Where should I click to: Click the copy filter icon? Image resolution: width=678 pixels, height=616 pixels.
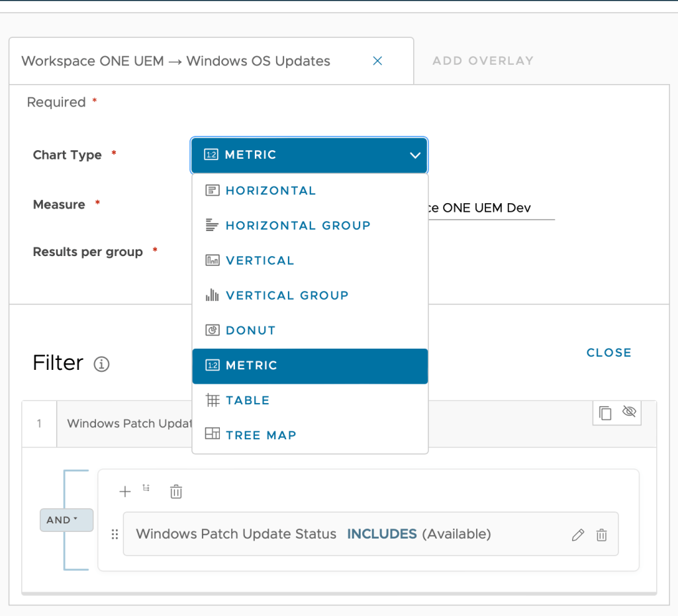605,413
